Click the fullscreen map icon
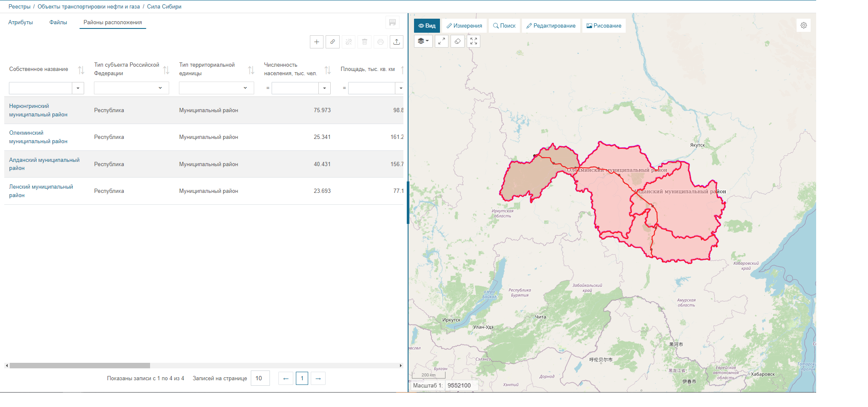Screen dimensions: 868x407 point(474,41)
